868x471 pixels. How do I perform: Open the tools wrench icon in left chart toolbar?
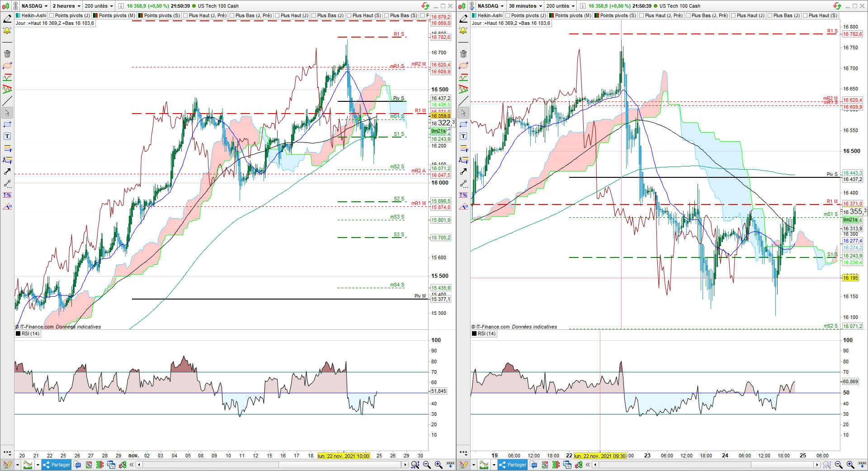coord(122,465)
